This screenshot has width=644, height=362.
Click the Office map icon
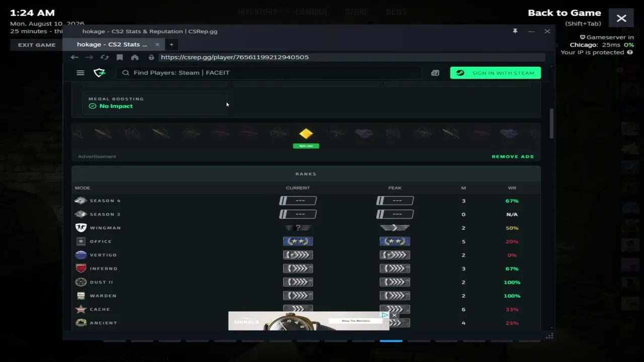[x=80, y=241]
